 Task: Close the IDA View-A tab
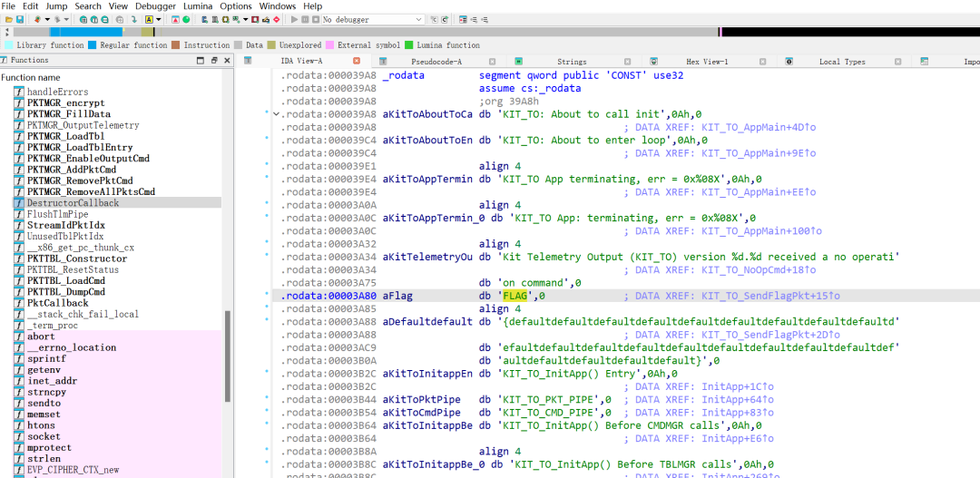click(357, 62)
